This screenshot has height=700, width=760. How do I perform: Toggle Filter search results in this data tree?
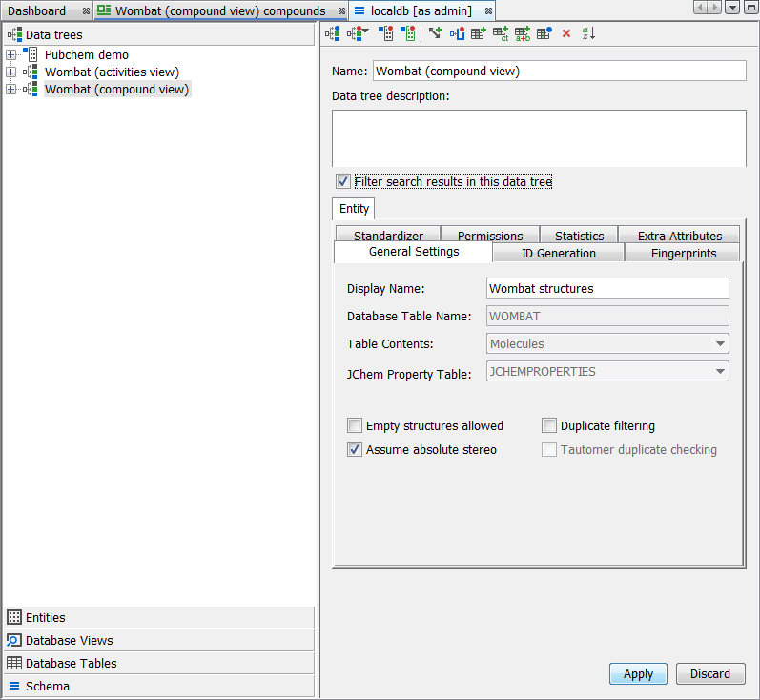(x=343, y=181)
